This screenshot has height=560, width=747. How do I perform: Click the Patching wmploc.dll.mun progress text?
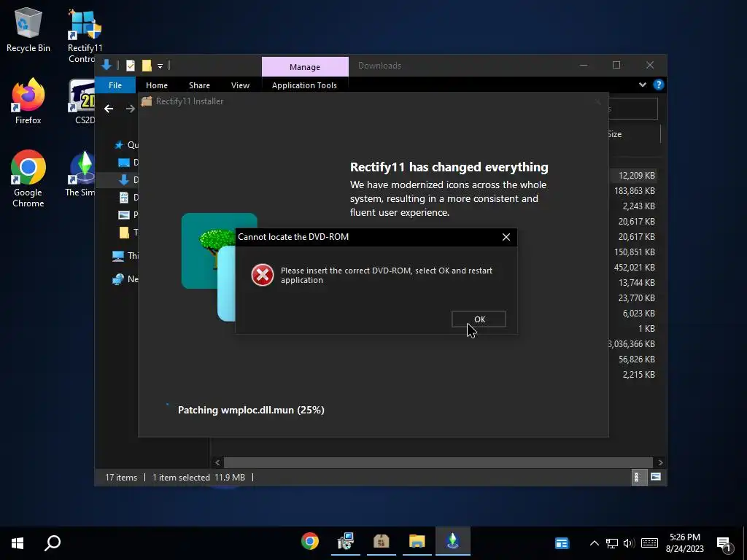click(251, 410)
